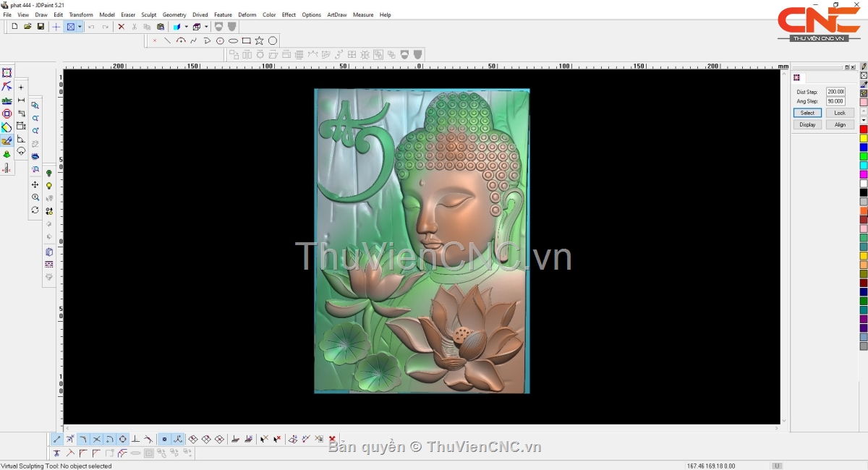Viewport: 868px width, 470px height.
Task: Click the rotate view icon
Action: click(x=35, y=210)
